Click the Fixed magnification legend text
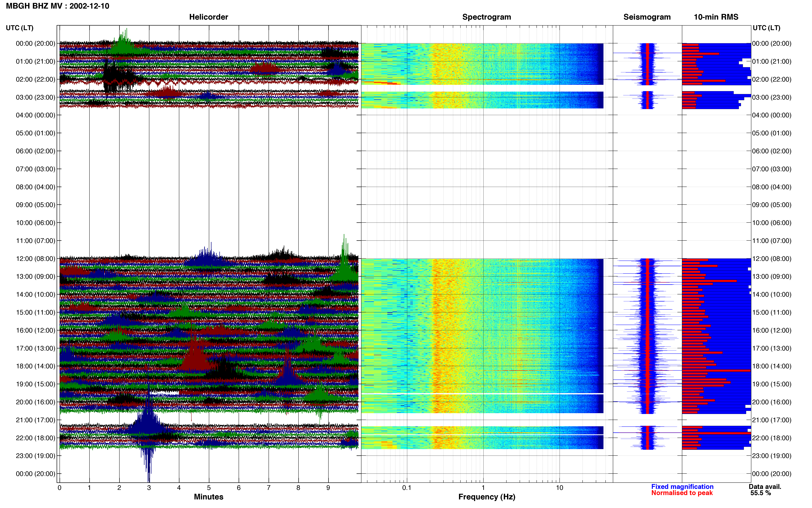Screen dimensions: 812x508 682,486
